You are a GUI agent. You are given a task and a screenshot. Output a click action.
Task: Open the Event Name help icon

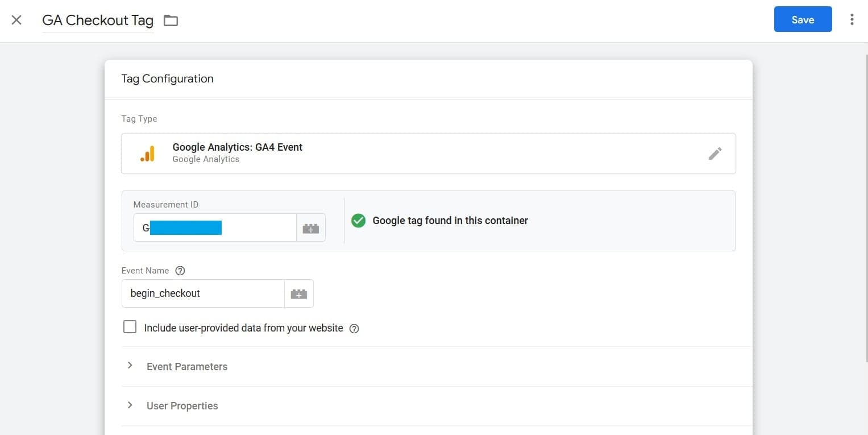[180, 271]
